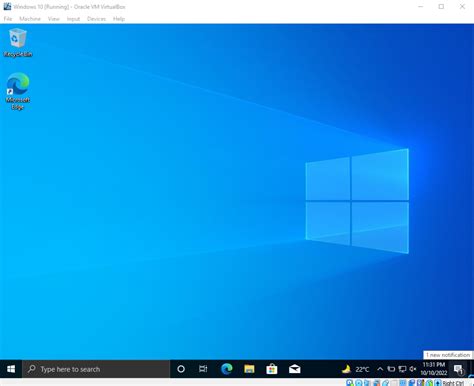Open the Action Center notification icon

pyautogui.click(x=459, y=369)
